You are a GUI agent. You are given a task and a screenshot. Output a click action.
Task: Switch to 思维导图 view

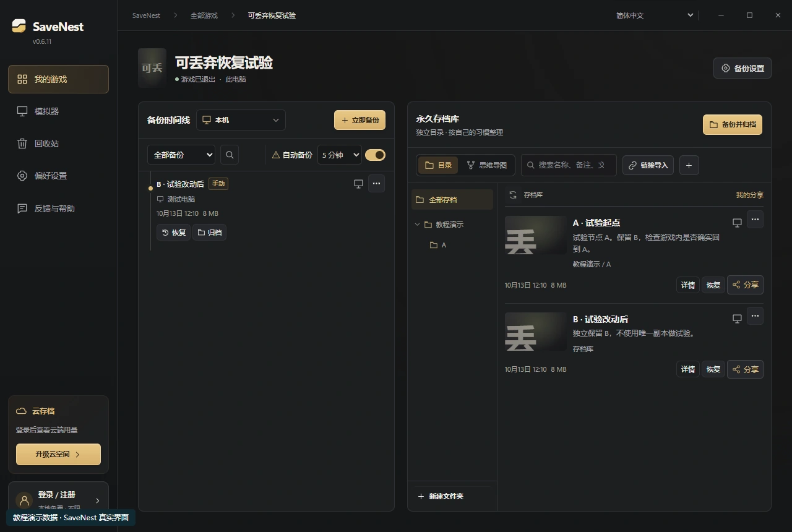click(487, 165)
